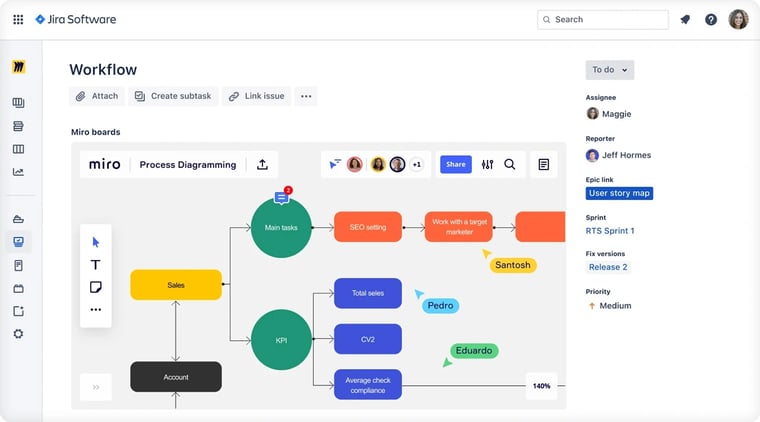This screenshot has height=422, width=760.
Task: Choose the sticky note tool in Miro
Action: coord(96,287)
